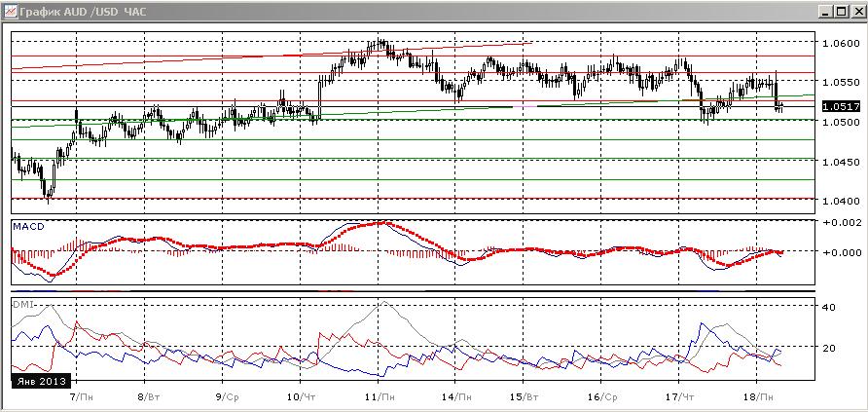This screenshot has width=868, height=412.
Task: Click the 11/Пн date axis label
Action: (x=381, y=397)
